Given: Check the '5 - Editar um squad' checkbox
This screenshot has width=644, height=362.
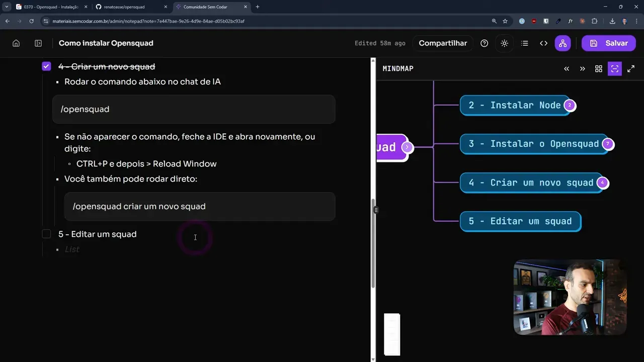Looking at the screenshot, I should pos(46,234).
